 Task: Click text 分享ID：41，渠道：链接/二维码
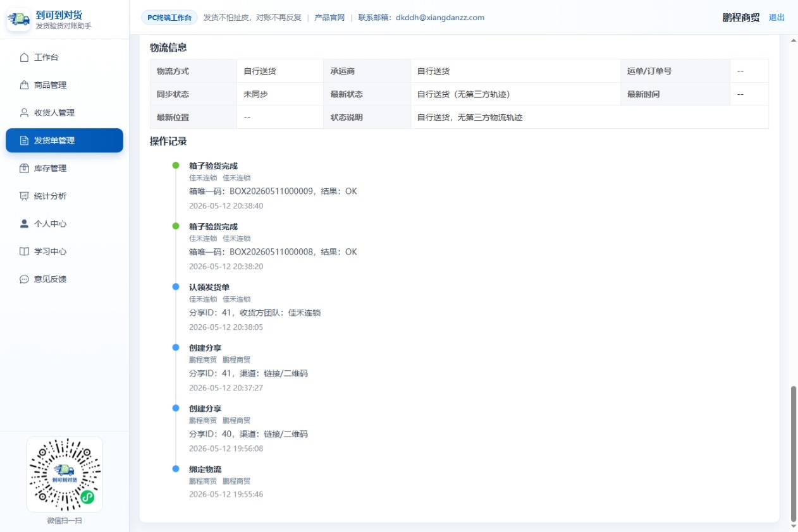point(249,373)
